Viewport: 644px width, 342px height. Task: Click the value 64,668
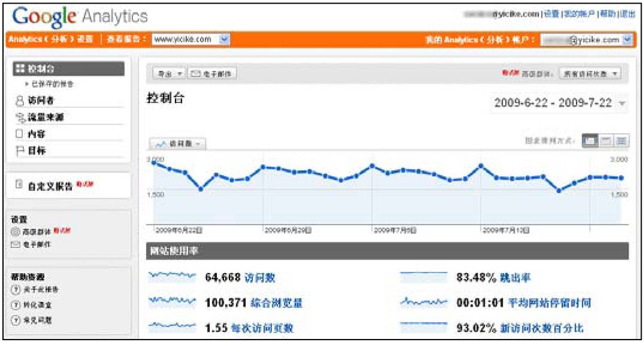tap(223, 278)
